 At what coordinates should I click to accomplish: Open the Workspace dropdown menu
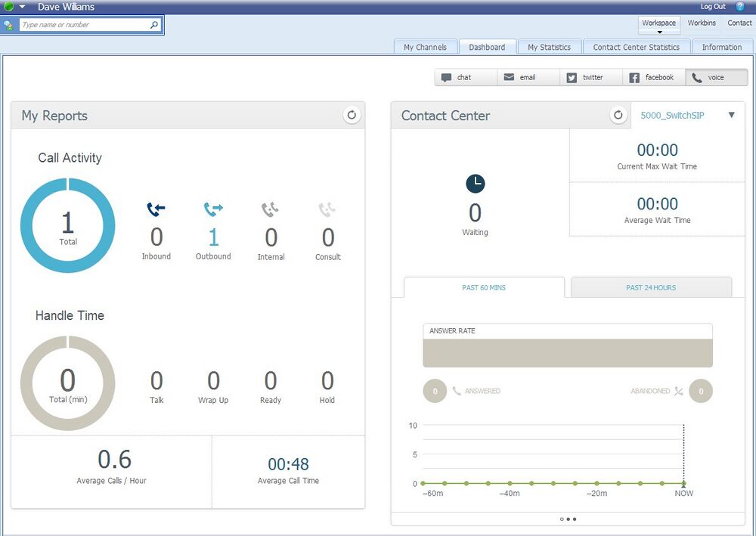pos(658,26)
